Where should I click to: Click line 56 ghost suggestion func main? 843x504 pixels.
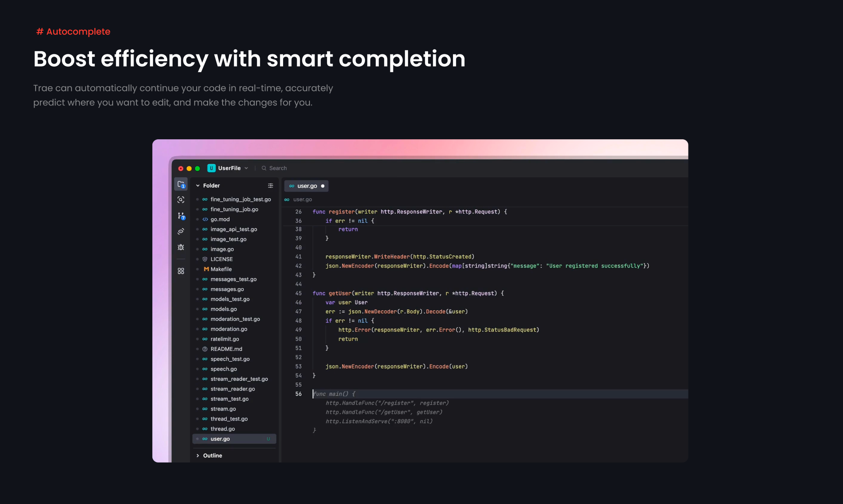coord(334,394)
